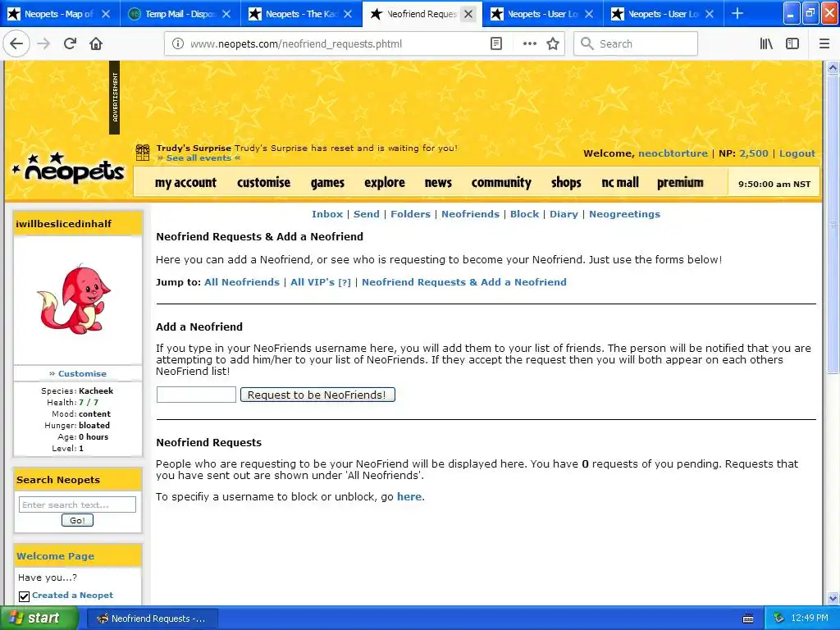Open the community menu

point(501,183)
